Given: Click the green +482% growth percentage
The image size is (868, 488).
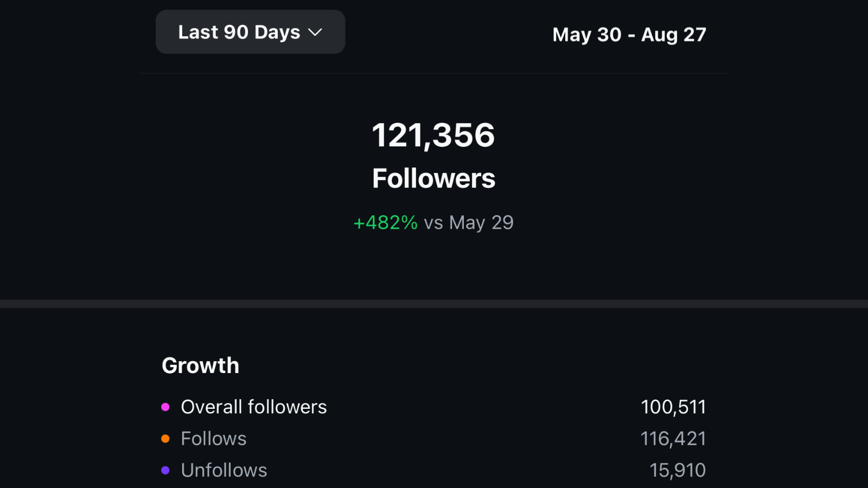Looking at the screenshot, I should coord(385,222).
